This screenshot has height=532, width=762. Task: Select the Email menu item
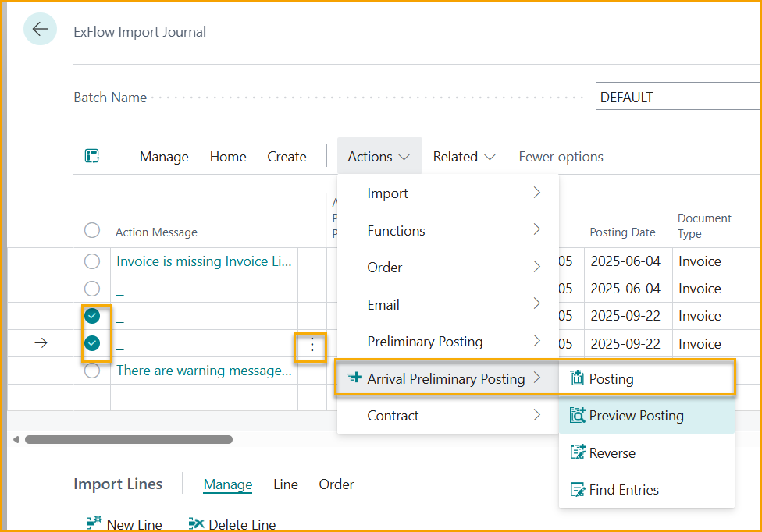pos(447,304)
